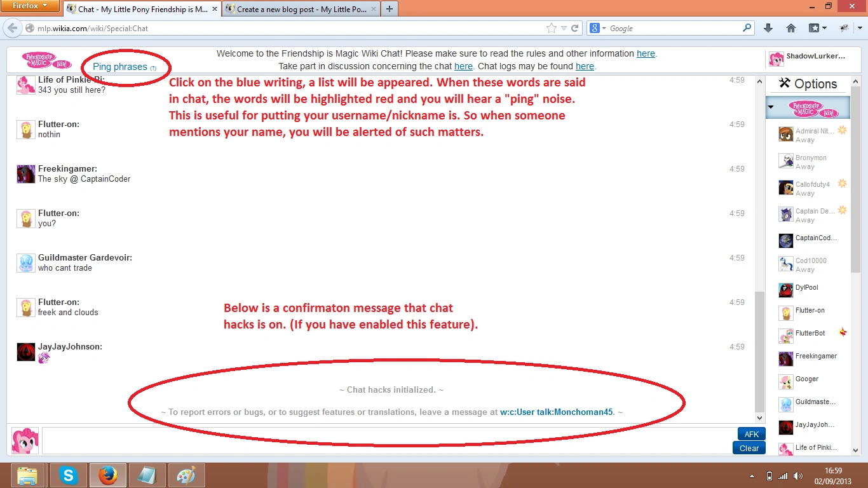Click the address bar showing mlp.wikia.com
868x488 pixels.
286,28
